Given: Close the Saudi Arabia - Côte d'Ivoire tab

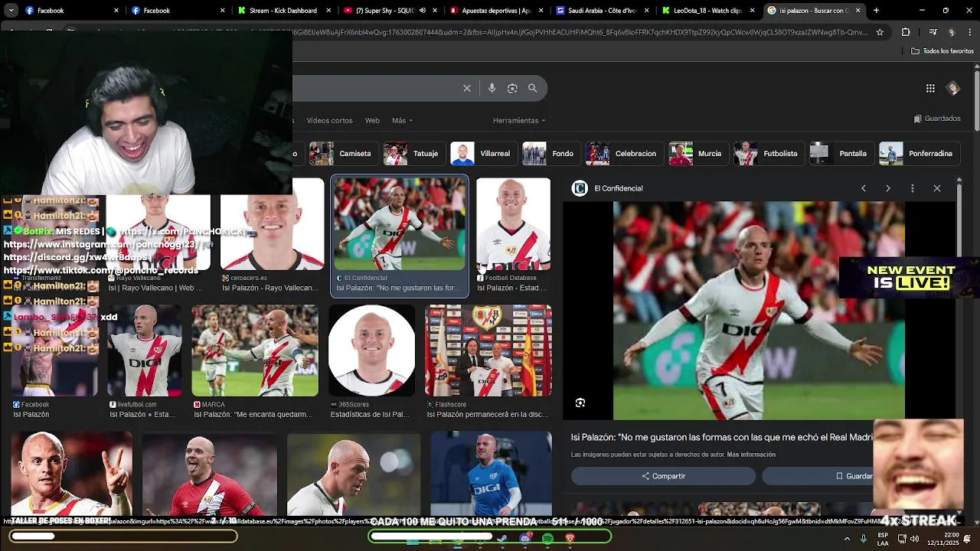Looking at the screenshot, I should [646, 11].
